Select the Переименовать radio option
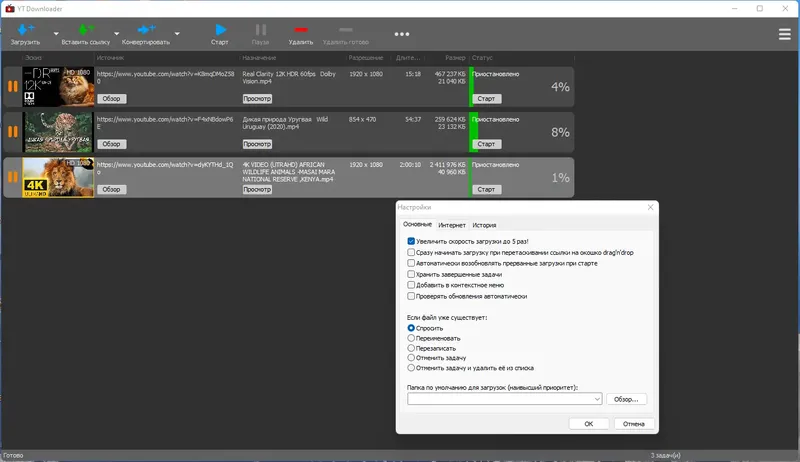The width and height of the screenshot is (800, 462). 411,338
